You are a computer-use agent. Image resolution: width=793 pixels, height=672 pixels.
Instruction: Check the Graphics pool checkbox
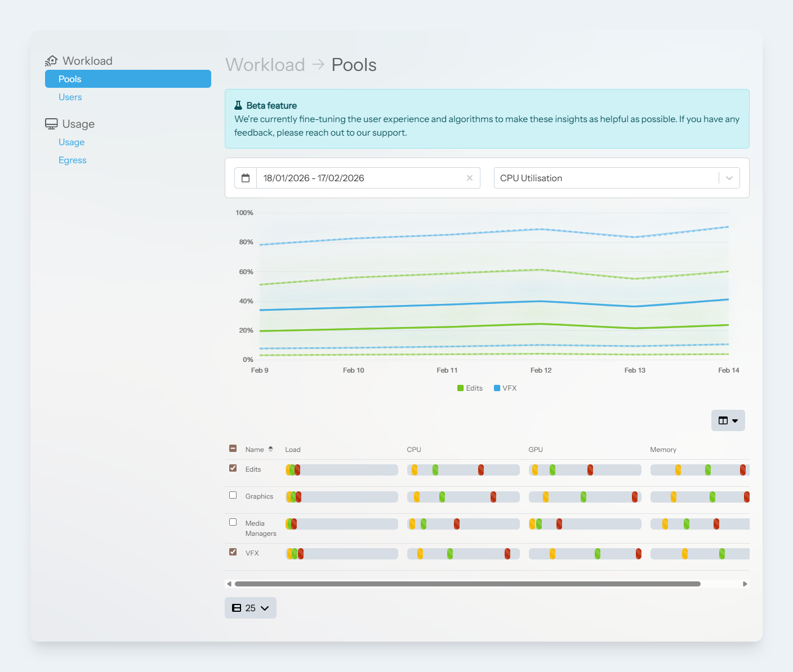pyautogui.click(x=233, y=495)
